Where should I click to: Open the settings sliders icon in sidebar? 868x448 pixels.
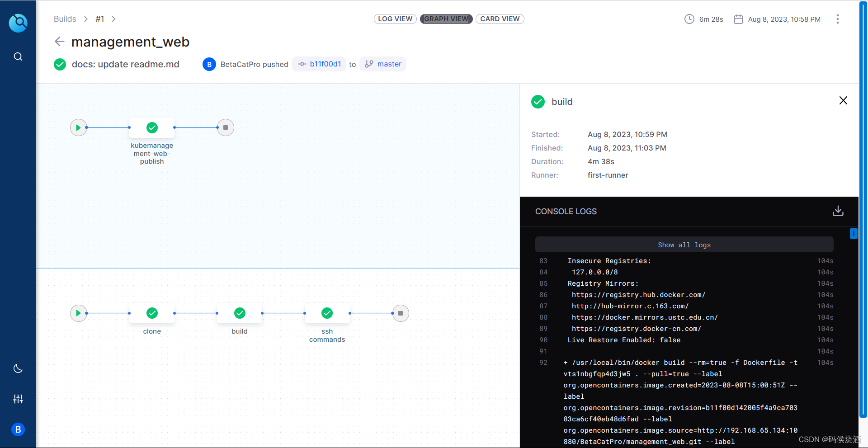(18, 399)
